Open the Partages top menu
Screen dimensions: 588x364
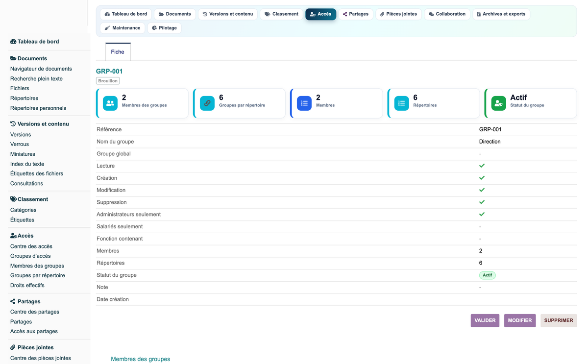[x=356, y=14]
